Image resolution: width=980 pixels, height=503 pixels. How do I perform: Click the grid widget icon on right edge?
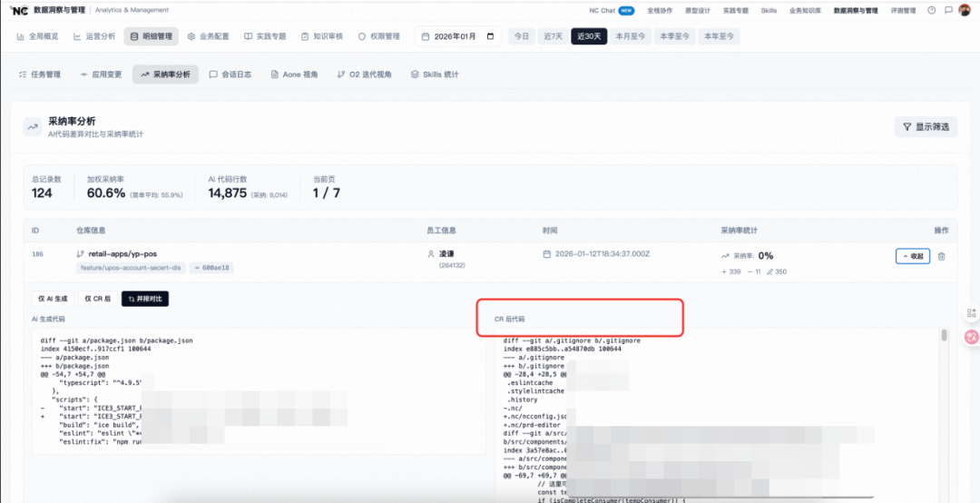[971, 313]
